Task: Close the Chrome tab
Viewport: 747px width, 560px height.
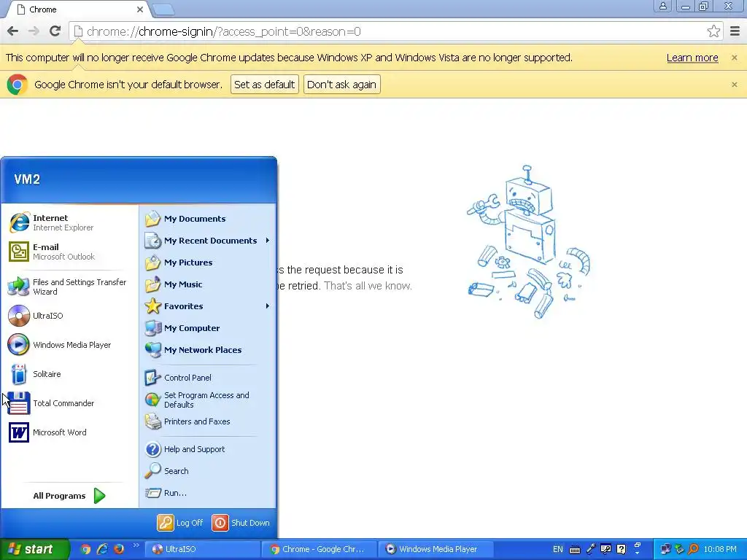Action: [139, 9]
